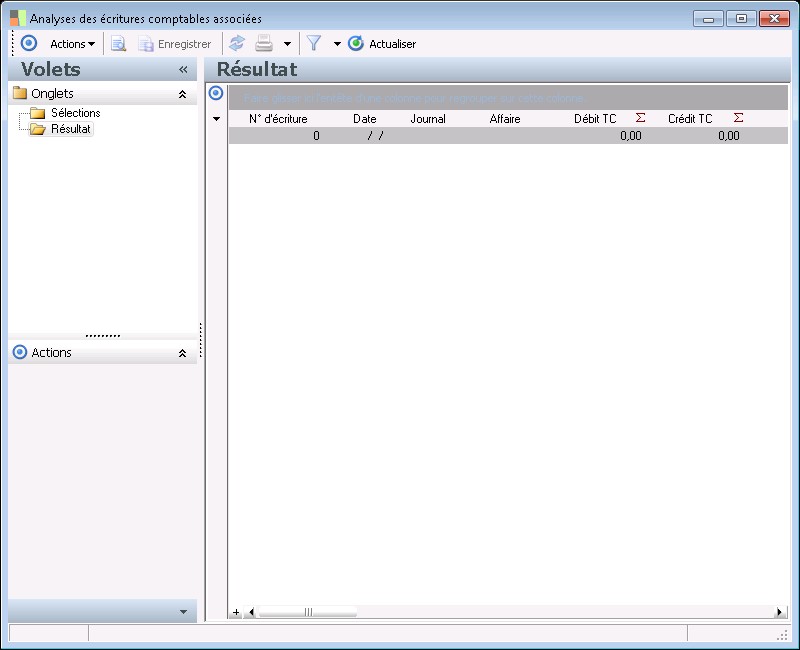This screenshot has height=650, width=800.
Task: Open the Actions dropdown in the toolbar
Action: [x=72, y=44]
